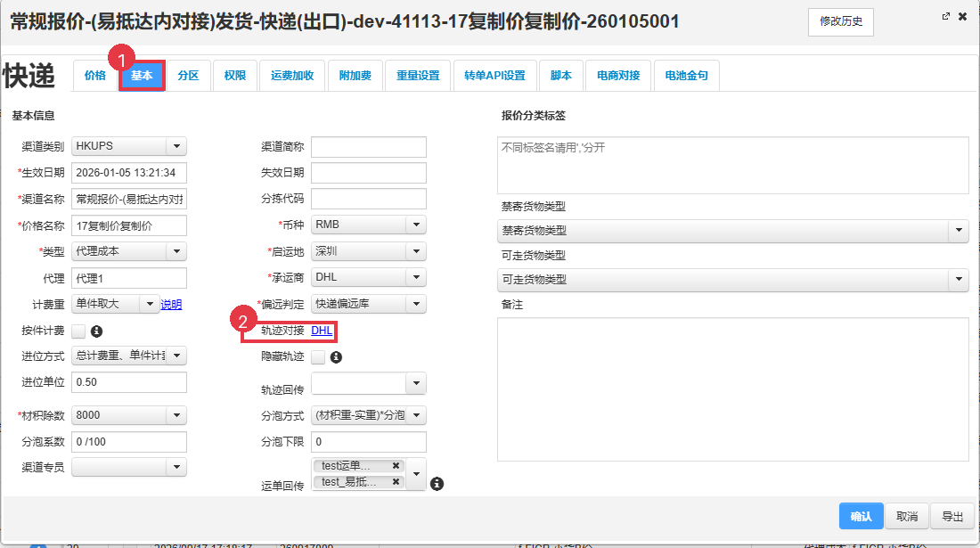Remove the test运单 tag

(x=396, y=465)
